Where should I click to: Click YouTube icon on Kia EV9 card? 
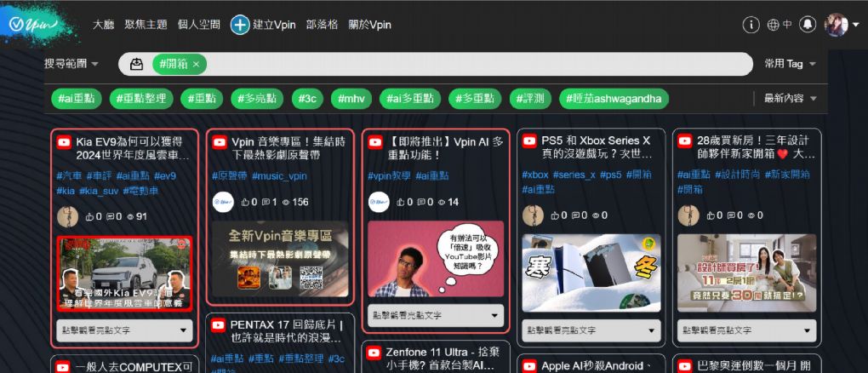pyautogui.click(x=64, y=143)
